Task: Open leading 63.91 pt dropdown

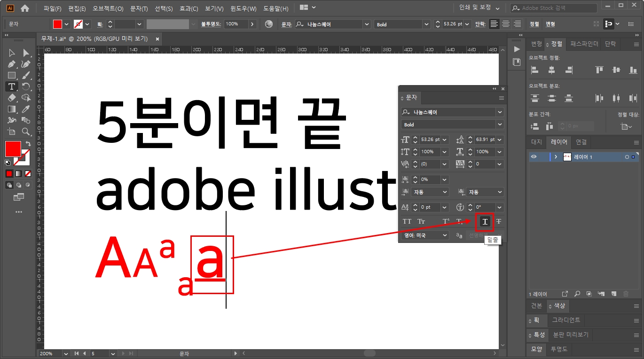Action: coord(500,140)
